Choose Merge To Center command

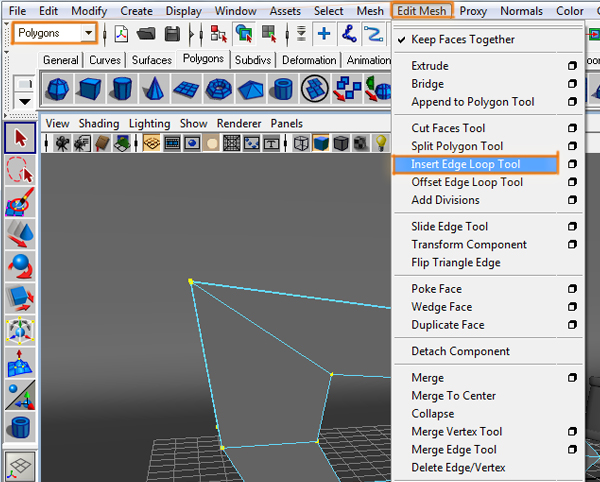pyautogui.click(x=453, y=396)
